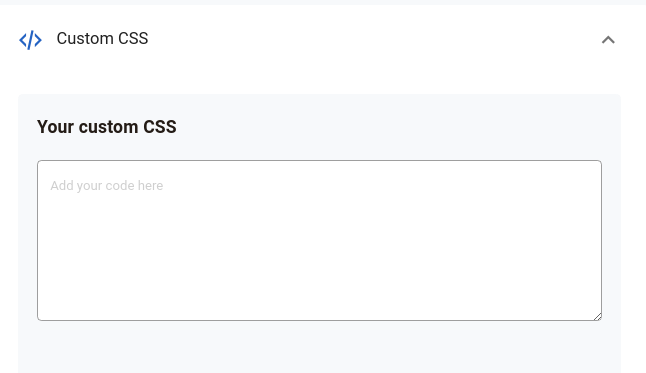Click the gray panel below the textarea
Image resolution: width=646 pixels, height=373 pixels.
[319, 347]
